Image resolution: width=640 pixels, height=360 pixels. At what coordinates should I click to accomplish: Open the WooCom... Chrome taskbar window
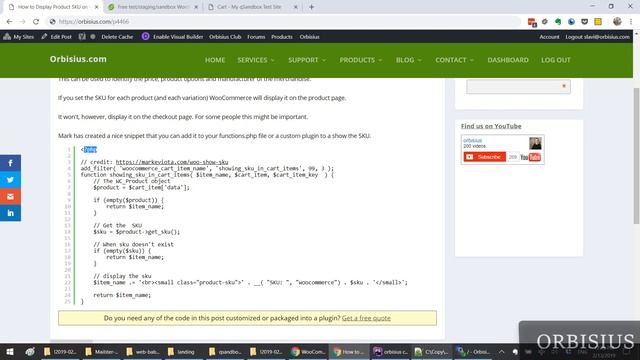click(308, 351)
